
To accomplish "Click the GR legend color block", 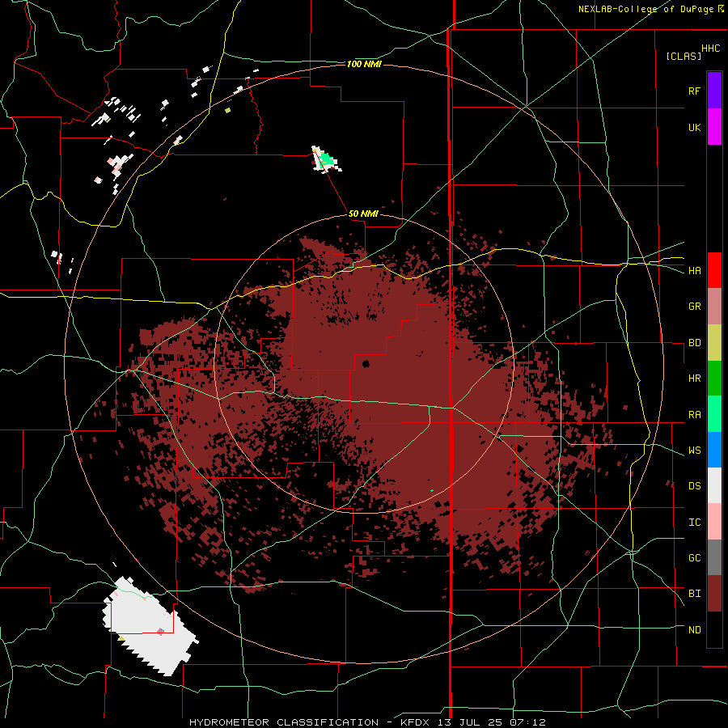I will 714,307.
